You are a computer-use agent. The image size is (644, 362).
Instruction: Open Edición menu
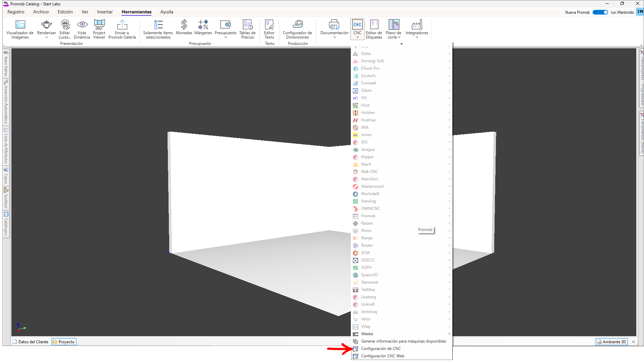tap(65, 12)
